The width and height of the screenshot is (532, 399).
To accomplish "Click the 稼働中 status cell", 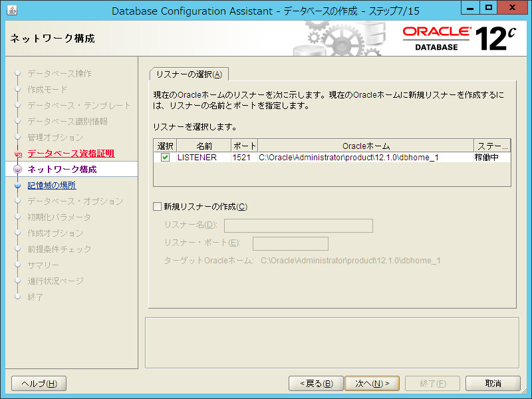I will pos(492,158).
